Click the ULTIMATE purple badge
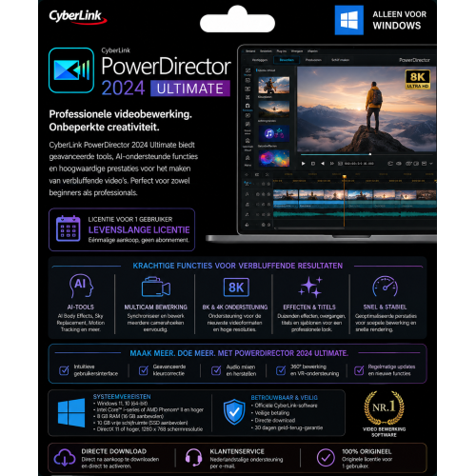 [x=190, y=89]
